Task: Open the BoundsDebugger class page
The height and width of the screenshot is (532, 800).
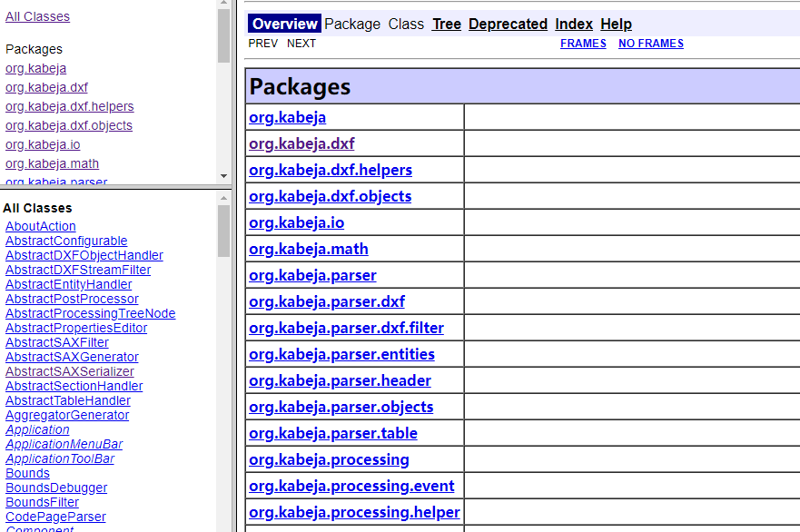Action: 56,488
